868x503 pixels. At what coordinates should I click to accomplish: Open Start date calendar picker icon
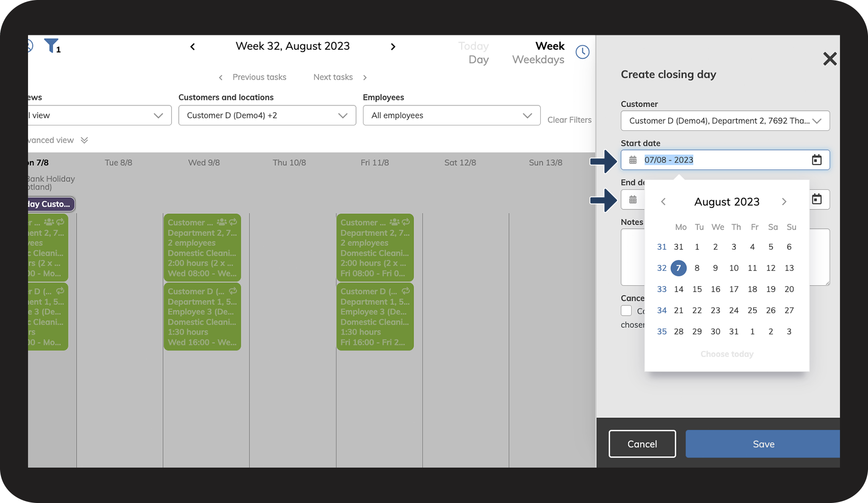[816, 160]
